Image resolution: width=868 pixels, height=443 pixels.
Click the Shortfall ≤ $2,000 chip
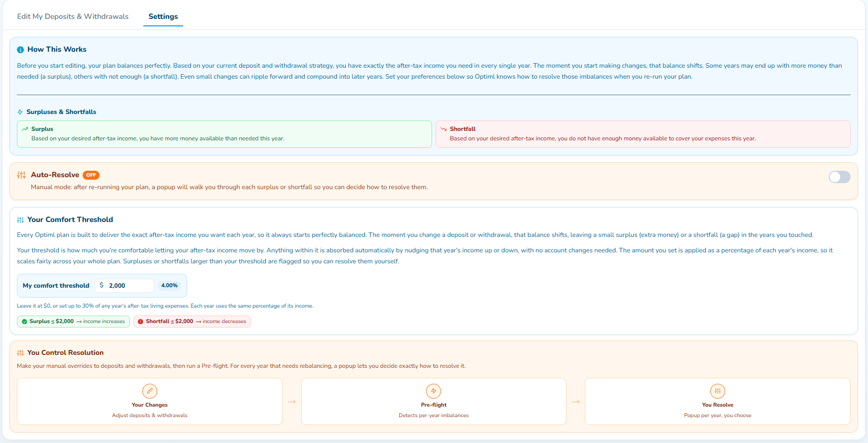coord(192,322)
